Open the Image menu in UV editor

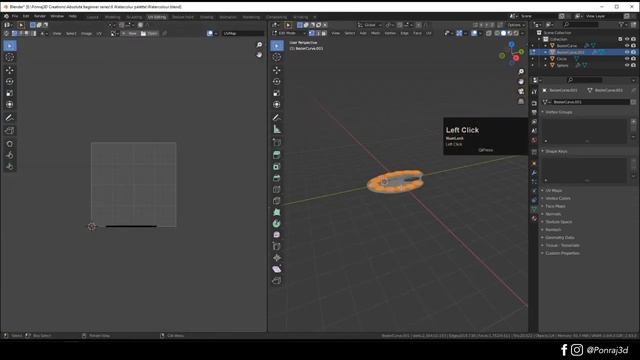pyautogui.click(x=86, y=33)
